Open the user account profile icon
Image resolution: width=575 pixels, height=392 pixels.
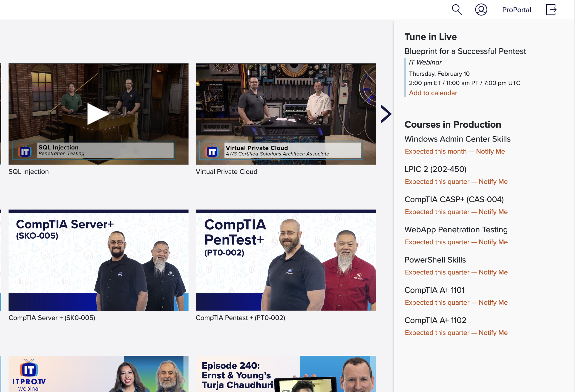point(481,10)
